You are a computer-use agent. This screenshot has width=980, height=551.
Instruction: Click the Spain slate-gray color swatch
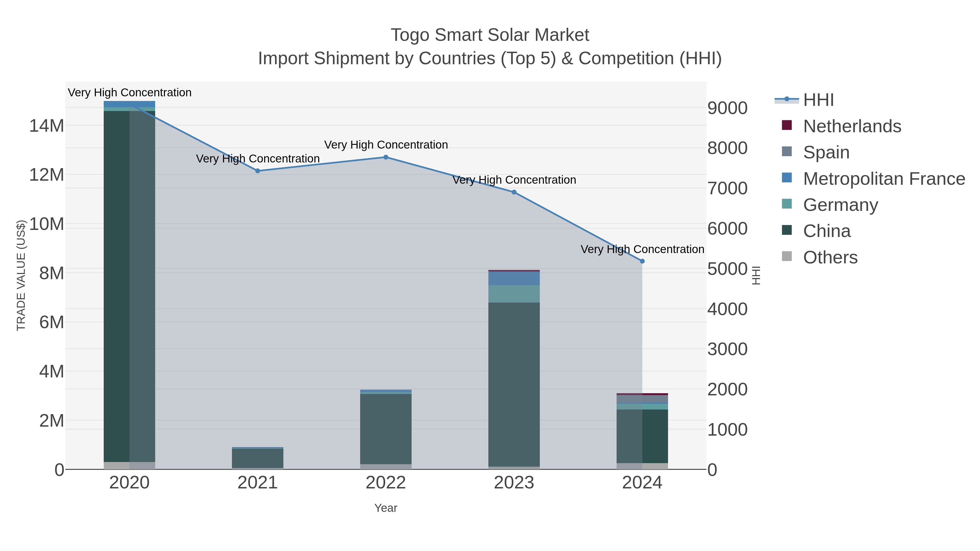(x=787, y=151)
